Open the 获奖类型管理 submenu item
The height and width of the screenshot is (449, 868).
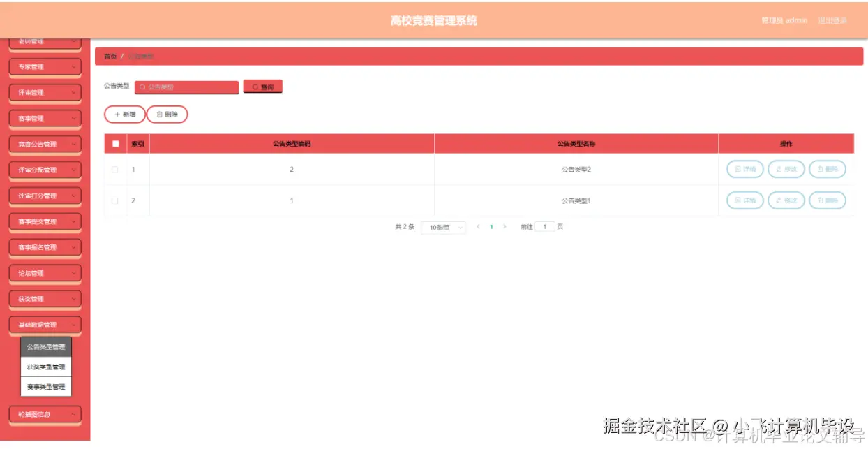point(46,367)
